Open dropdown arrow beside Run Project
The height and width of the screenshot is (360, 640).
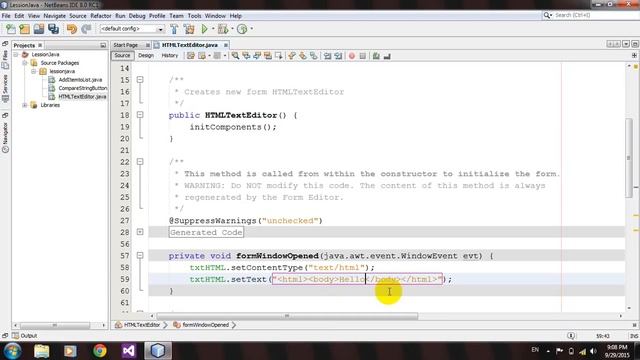213,29
